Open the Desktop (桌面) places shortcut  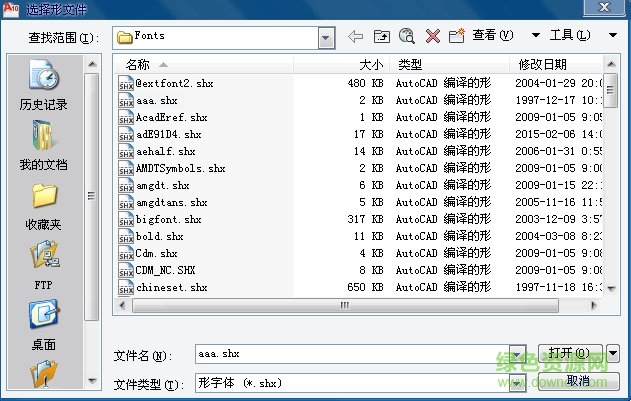tap(43, 325)
